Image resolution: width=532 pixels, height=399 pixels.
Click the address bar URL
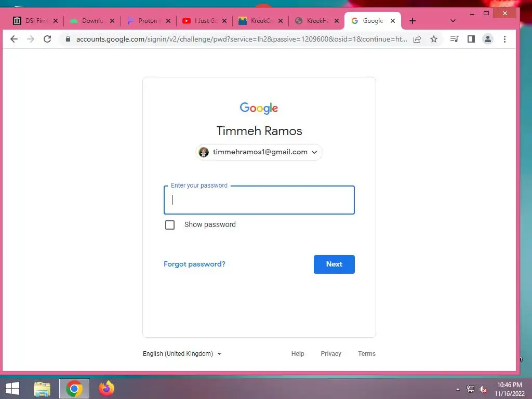pos(241,39)
